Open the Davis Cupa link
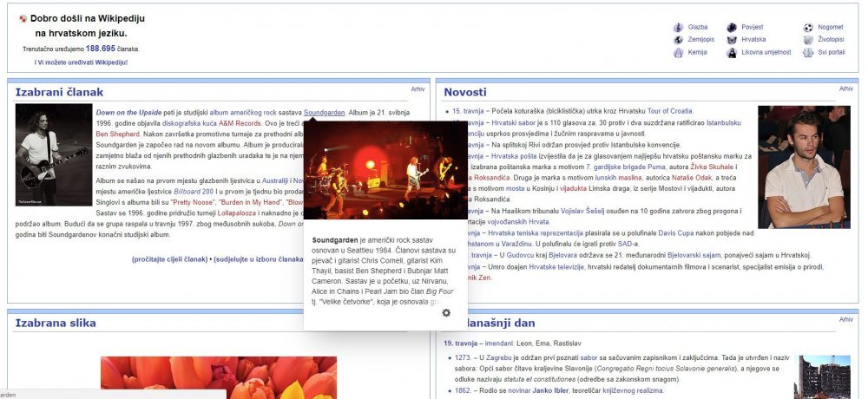868x399 pixels. pos(678,233)
